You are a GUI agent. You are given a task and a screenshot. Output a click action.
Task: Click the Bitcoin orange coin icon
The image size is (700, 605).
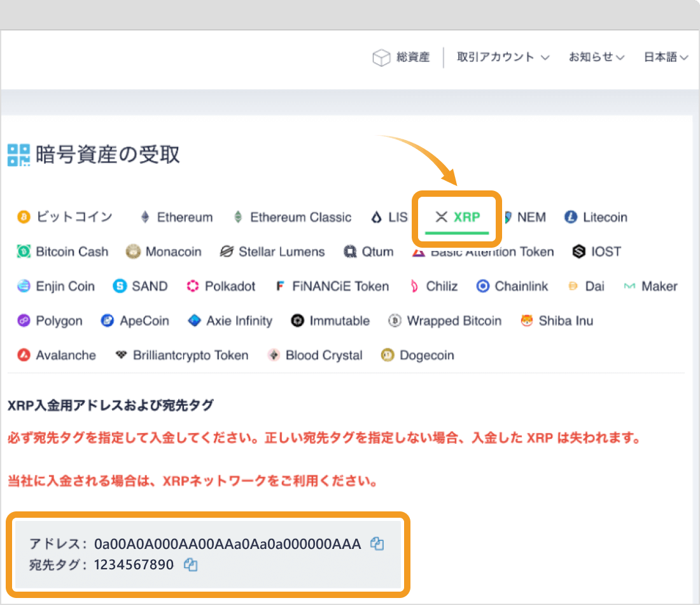click(24, 217)
